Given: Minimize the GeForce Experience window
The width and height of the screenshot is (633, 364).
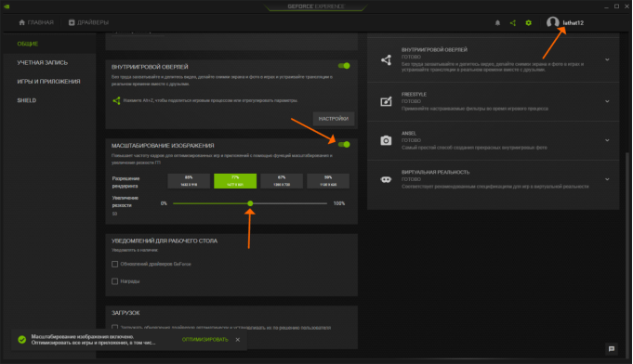Looking at the screenshot, I should [606, 6].
